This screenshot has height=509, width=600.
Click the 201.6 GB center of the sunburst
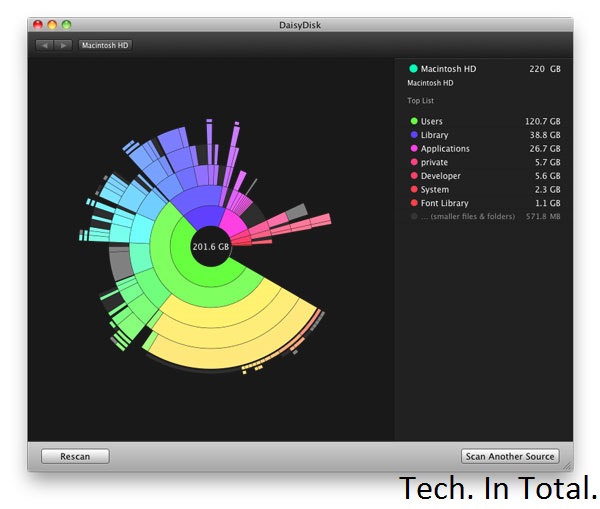point(211,246)
